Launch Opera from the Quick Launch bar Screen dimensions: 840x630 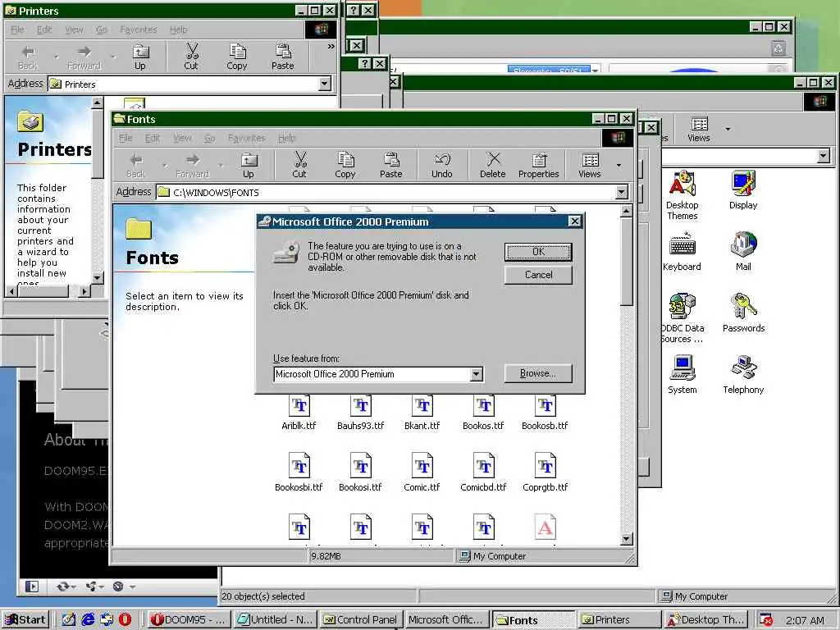125,620
